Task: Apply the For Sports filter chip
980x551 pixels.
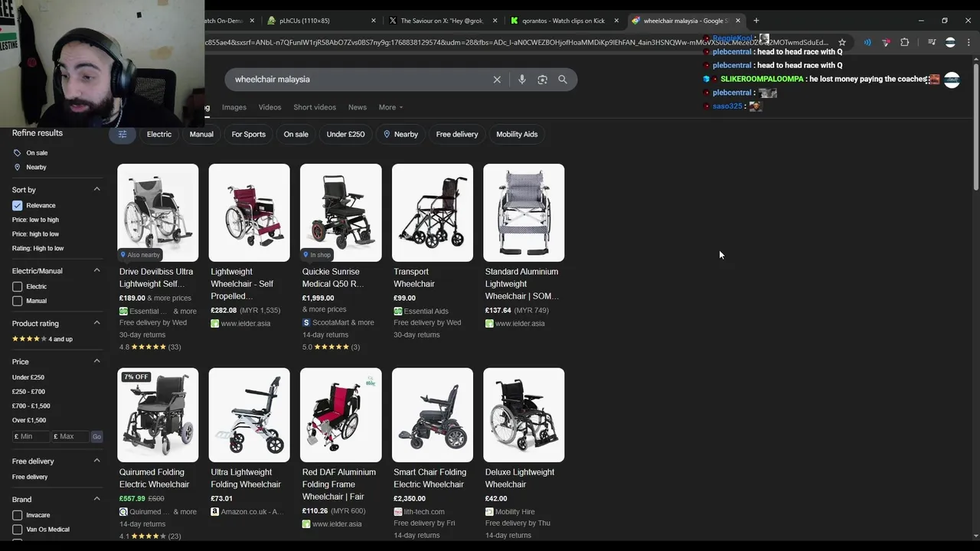Action: (249, 135)
